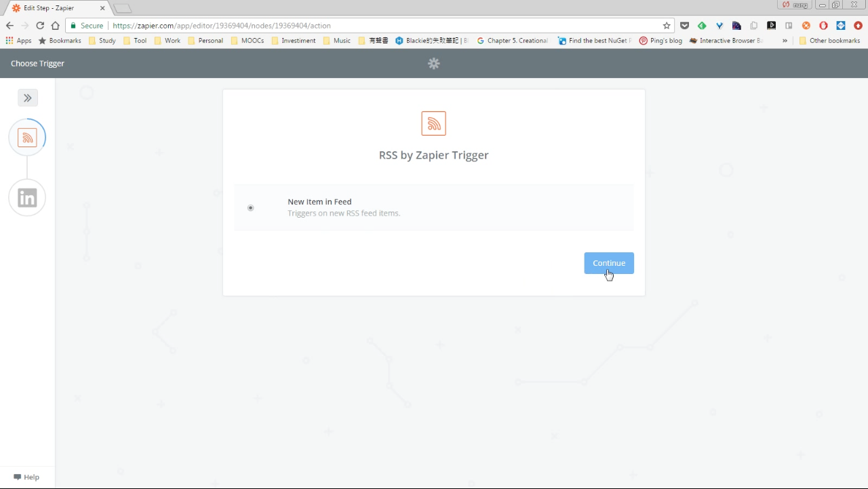Select the Edit Step - Zapier tab
The height and width of the screenshot is (489, 868).
(x=58, y=8)
